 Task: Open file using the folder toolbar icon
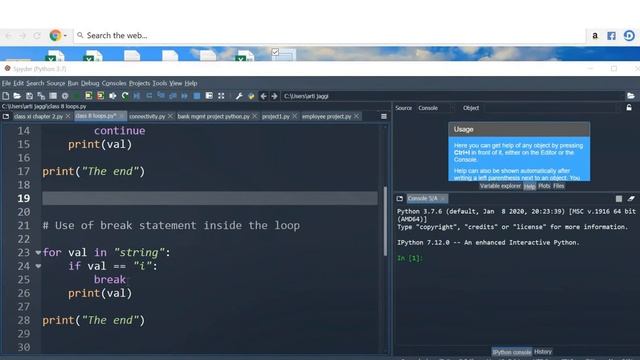point(17,96)
